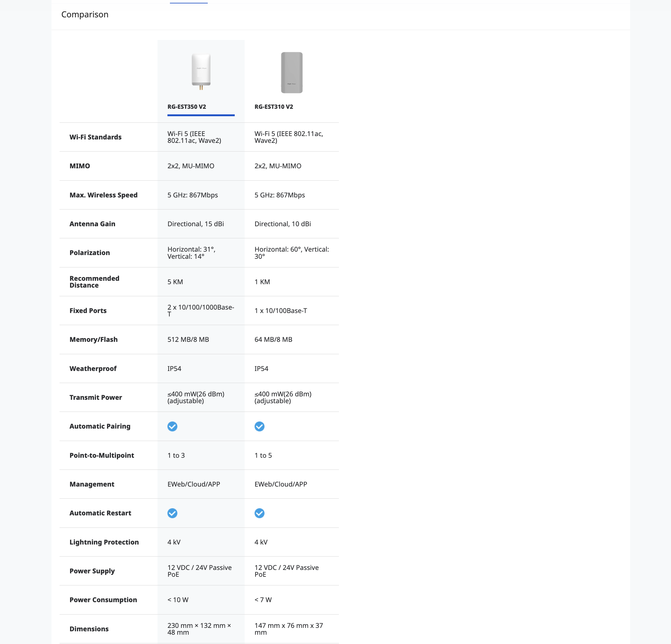
Task: Click the Antenna Gain row label
Action: click(x=92, y=224)
